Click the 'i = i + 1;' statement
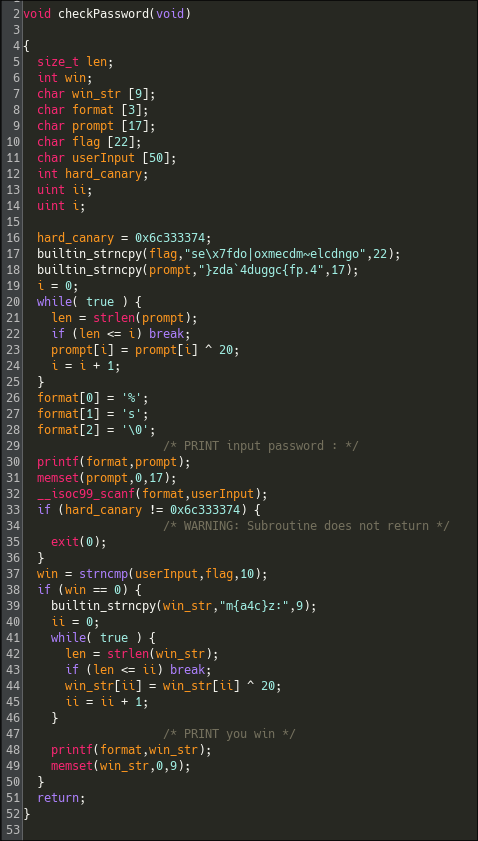Image resolution: width=478 pixels, height=841 pixels. click(x=86, y=366)
